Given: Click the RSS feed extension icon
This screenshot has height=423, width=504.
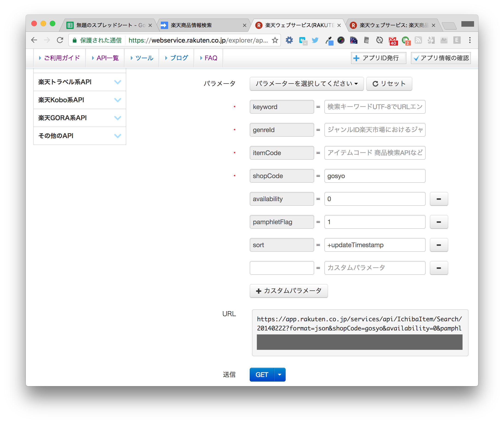Looking at the screenshot, I should click(x=418, y=40).
